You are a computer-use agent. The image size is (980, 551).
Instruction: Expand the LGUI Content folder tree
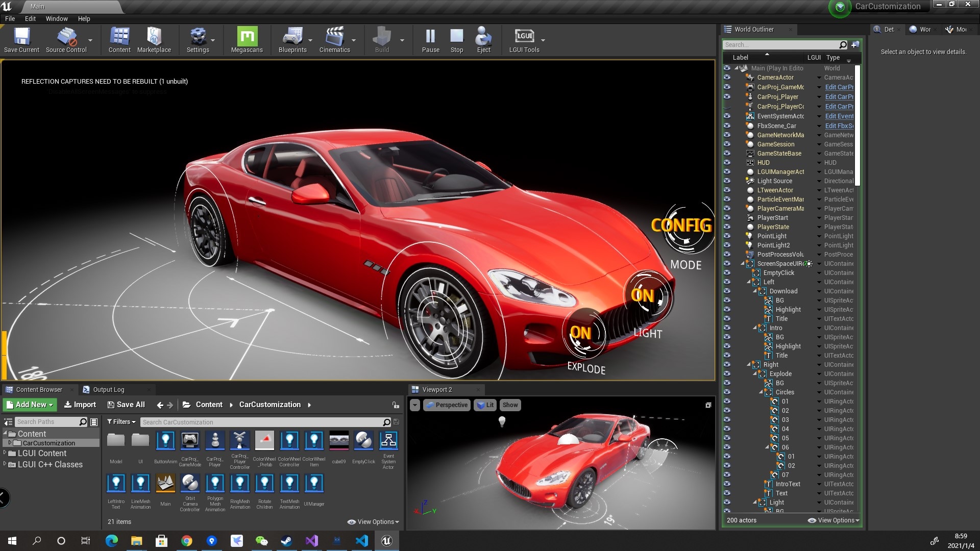pyautogui.click(x=5, y=453)
